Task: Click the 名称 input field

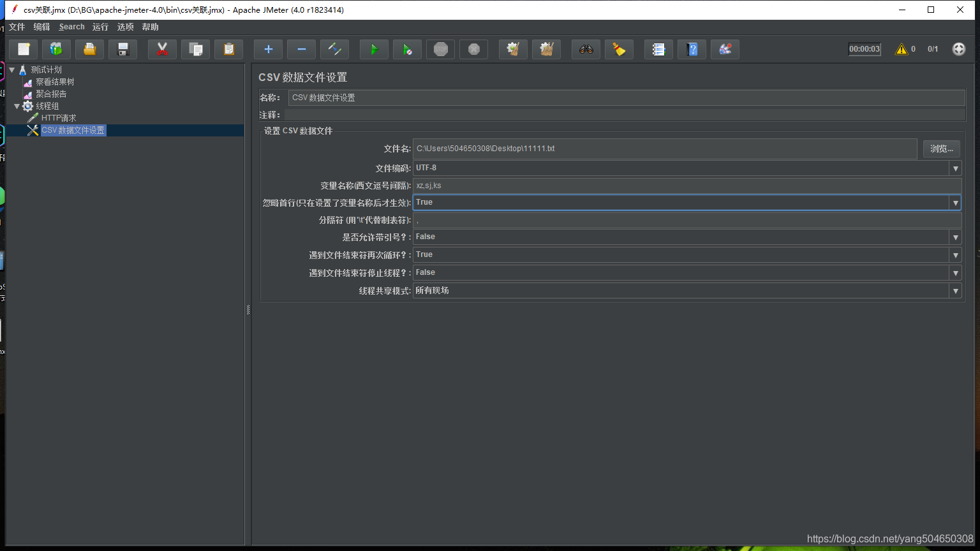Action: click(x=627, y=98)
